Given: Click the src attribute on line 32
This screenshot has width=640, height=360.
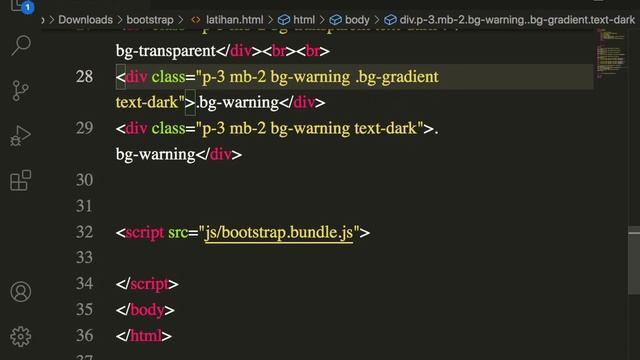Looking at the screenshot, I should coord(178,232).
